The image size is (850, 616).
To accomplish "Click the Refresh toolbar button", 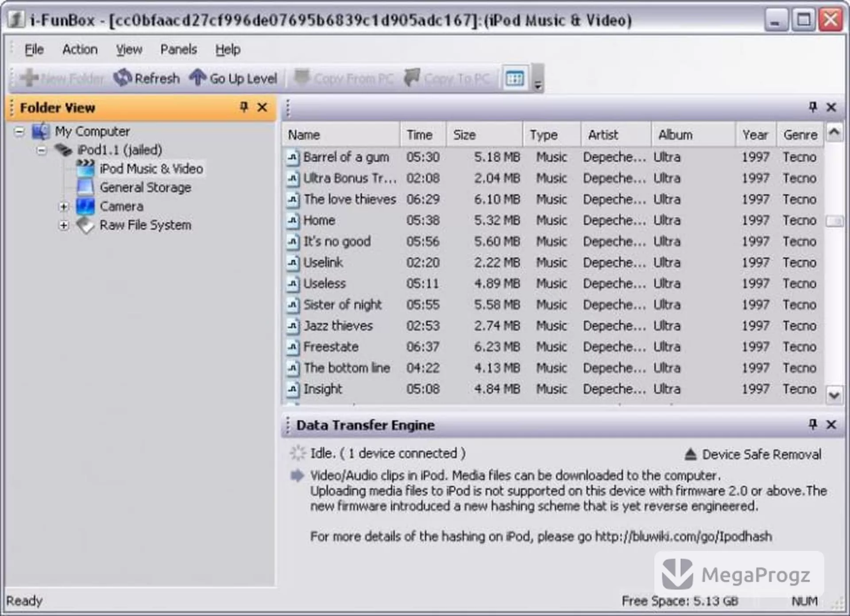I will tap(147, 78).
